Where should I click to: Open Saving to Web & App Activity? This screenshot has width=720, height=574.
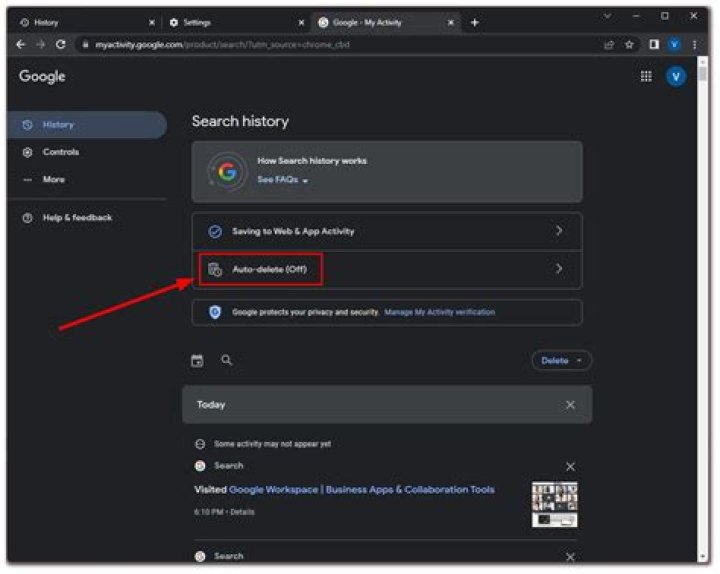point(387,231)
